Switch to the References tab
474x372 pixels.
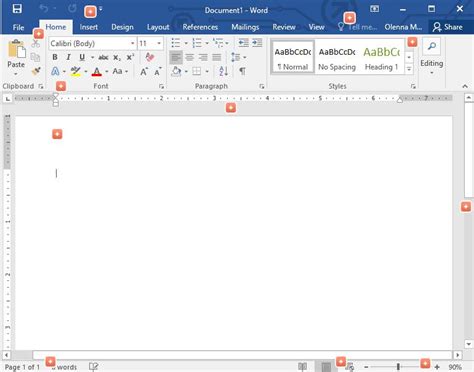pos(200,27)
